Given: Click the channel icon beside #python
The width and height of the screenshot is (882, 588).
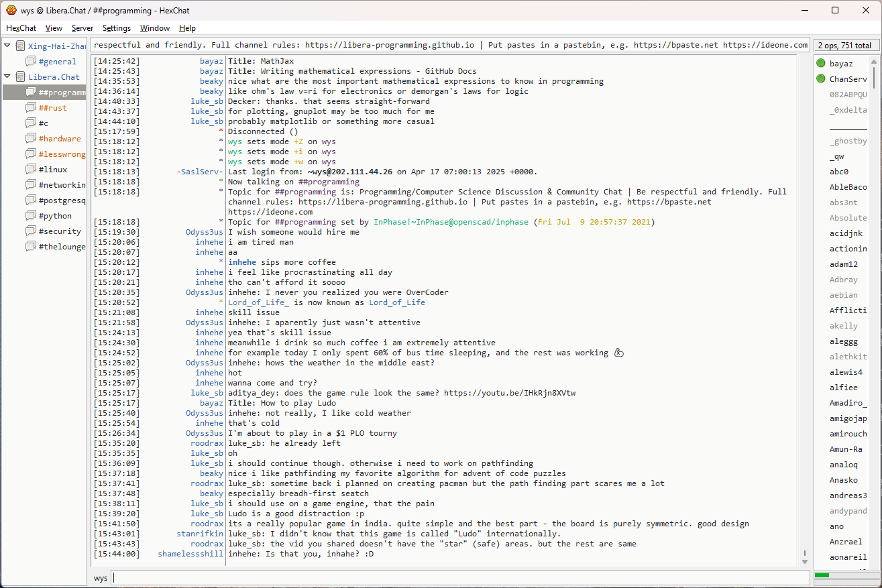Looking at the screenshot, I should click(x=30, y=216).
